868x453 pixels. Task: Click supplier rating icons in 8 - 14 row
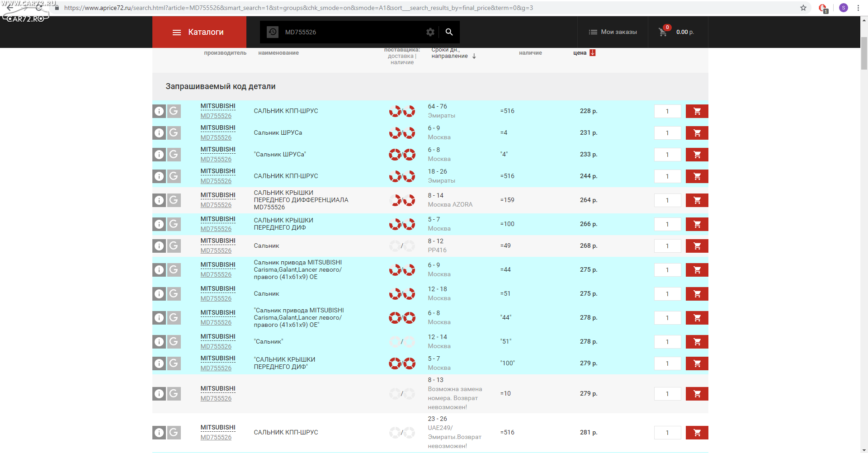click(402, 200)
